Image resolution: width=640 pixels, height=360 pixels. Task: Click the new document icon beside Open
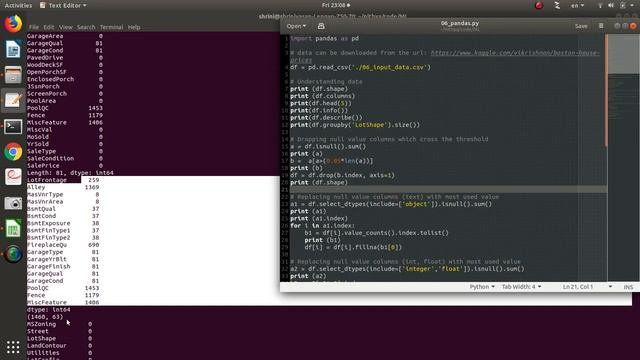pos(321,26)
